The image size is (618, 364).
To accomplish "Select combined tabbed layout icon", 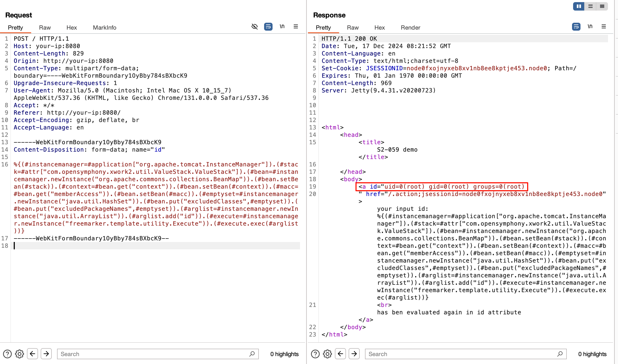I will [x=602, y=6].
